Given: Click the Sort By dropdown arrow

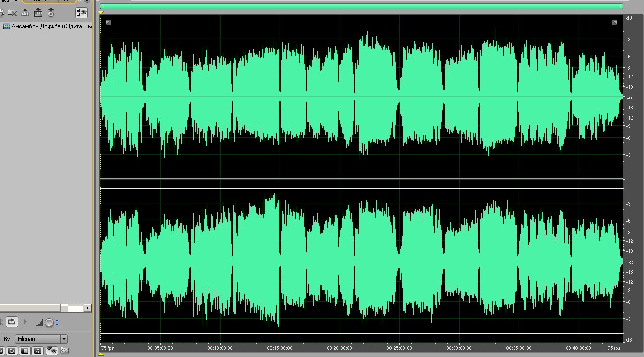Looking at the screenshot, I should coord(64,339).
